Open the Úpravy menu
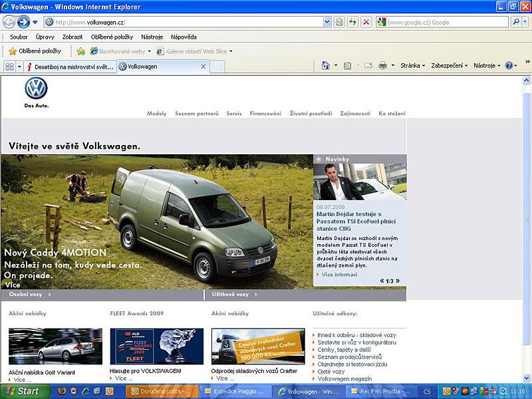This screenshot has width=532, height=399. pyautogui.click(x=45, y=37)
